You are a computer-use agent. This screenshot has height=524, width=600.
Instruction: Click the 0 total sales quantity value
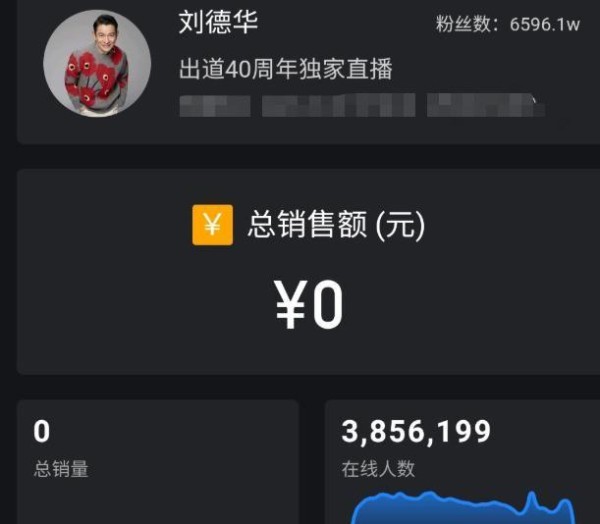click(41, 431)
